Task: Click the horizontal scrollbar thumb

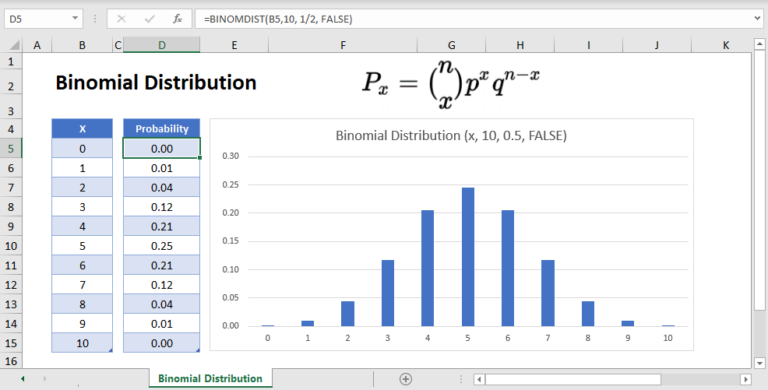Action: 573,379
